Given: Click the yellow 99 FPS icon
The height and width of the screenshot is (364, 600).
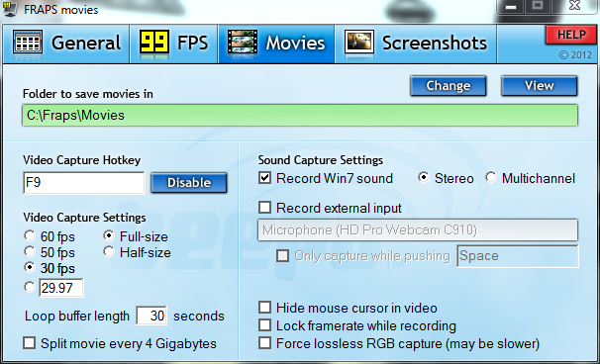Looking at the screenshot, I should point(154,43).
